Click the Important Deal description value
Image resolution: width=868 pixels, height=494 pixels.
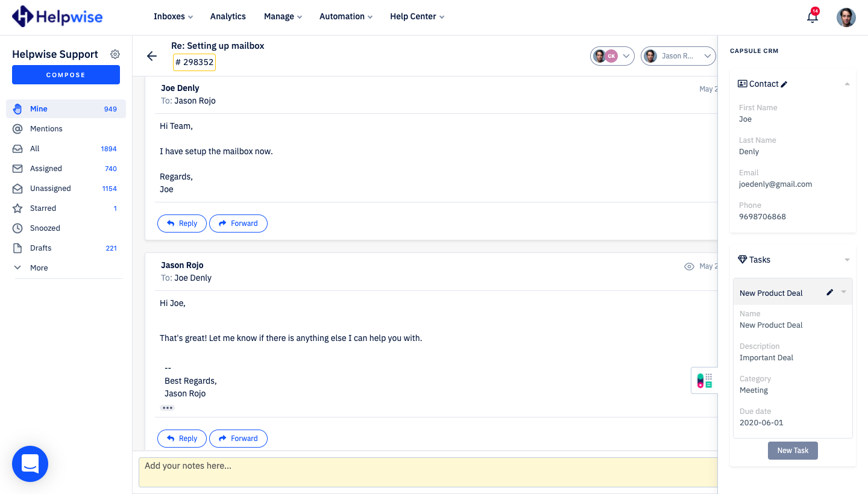coord(766,357)
